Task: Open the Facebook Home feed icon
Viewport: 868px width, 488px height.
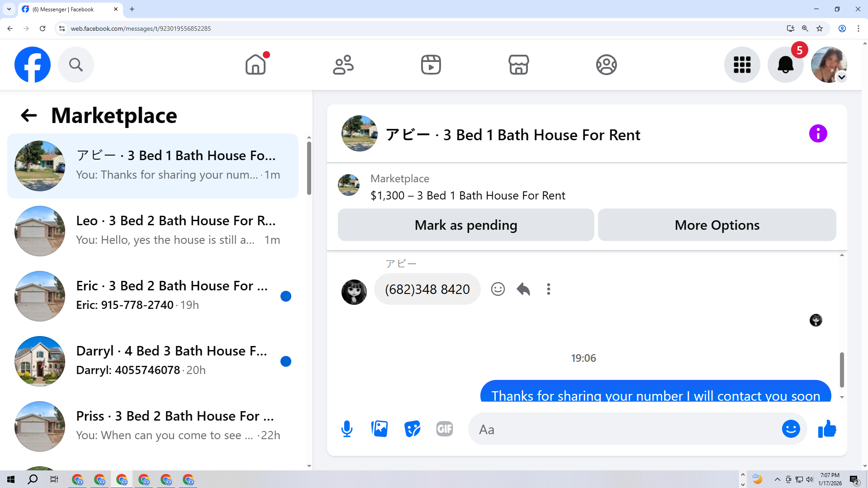Action: (x=256, y=65)
